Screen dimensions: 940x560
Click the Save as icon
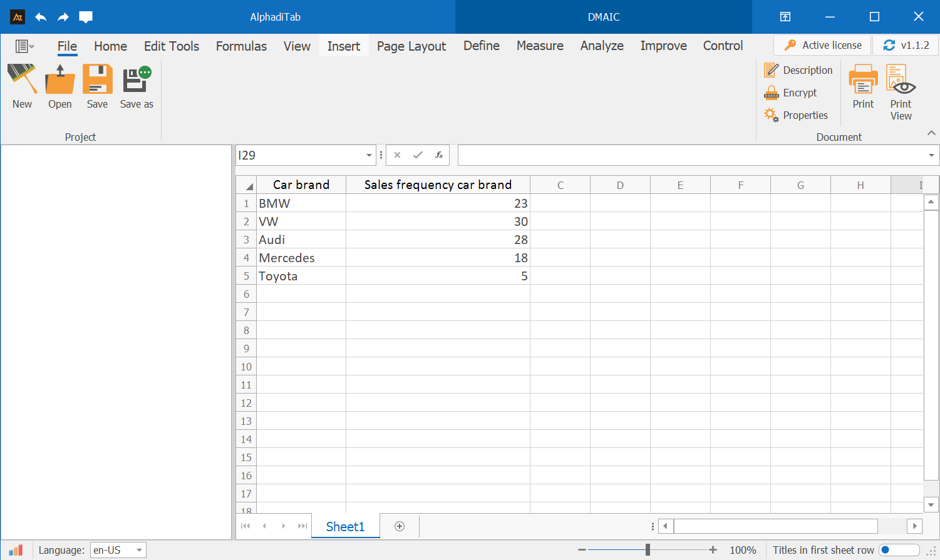[137, 80]
